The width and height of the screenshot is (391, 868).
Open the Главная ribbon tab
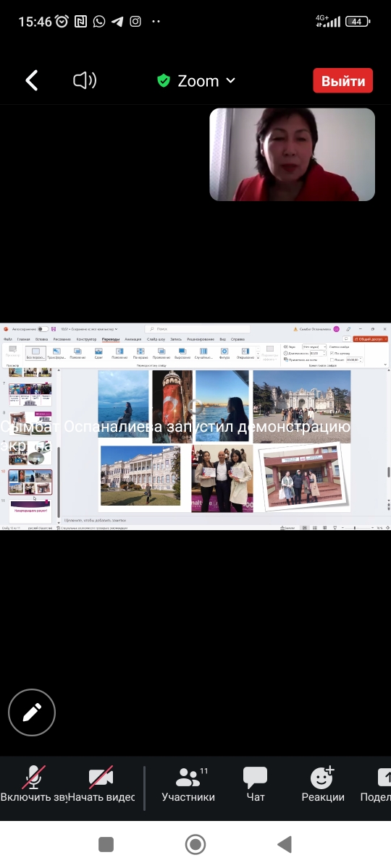click(24, 339)
